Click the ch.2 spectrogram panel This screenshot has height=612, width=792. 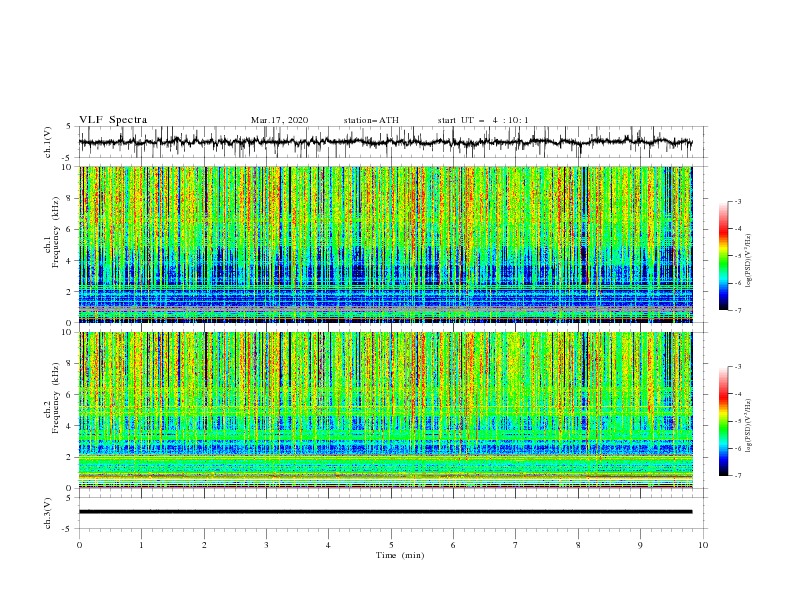tap(385, 410)
